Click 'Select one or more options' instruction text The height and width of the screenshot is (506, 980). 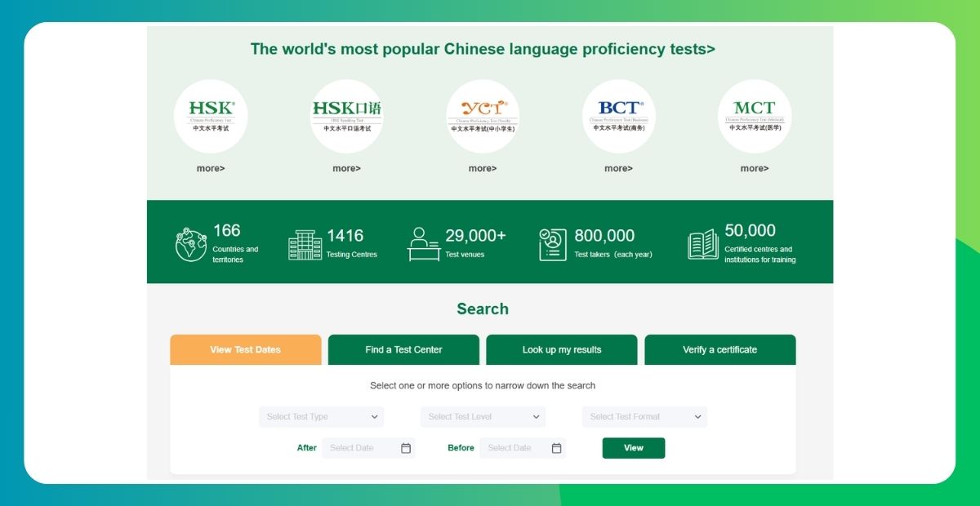click(483, 386)
